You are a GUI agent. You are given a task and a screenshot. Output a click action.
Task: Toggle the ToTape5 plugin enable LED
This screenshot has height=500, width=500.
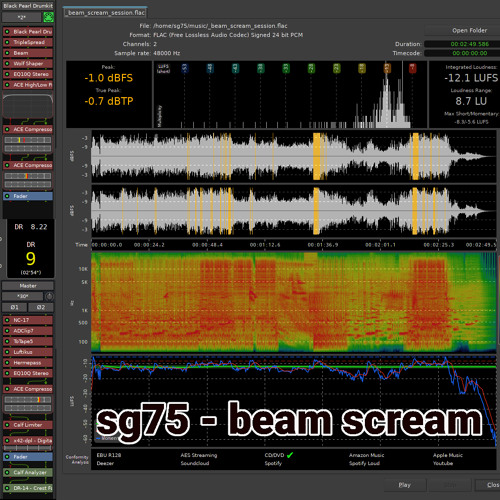click(7, 341)
